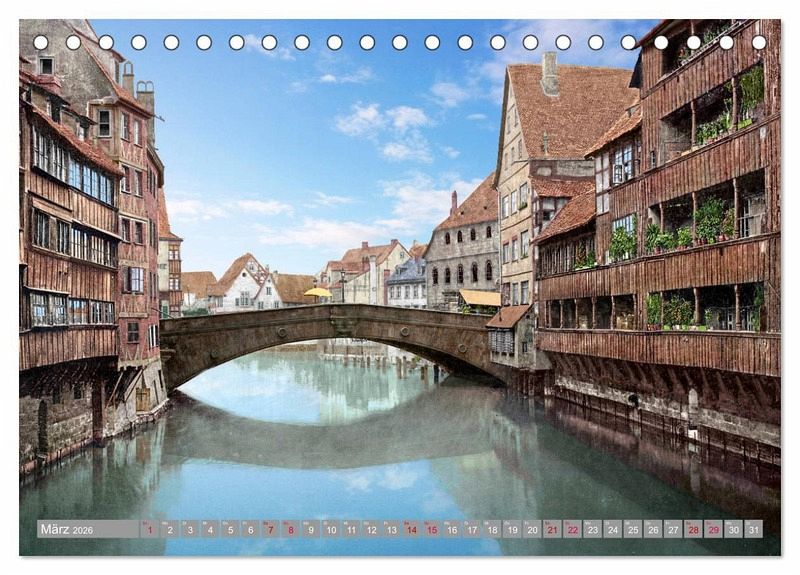The width and height of the screenshot is (800, 575).
Task: Select day 26 in the calendar strip
Action: tap(654, 529)
